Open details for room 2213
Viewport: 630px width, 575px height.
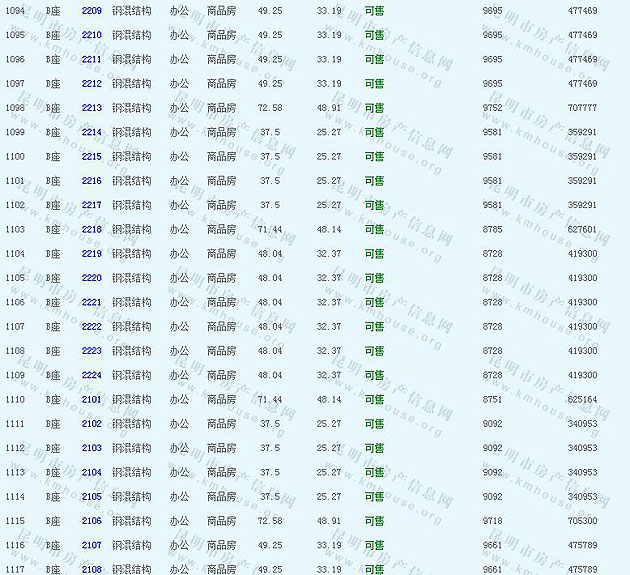91,108
